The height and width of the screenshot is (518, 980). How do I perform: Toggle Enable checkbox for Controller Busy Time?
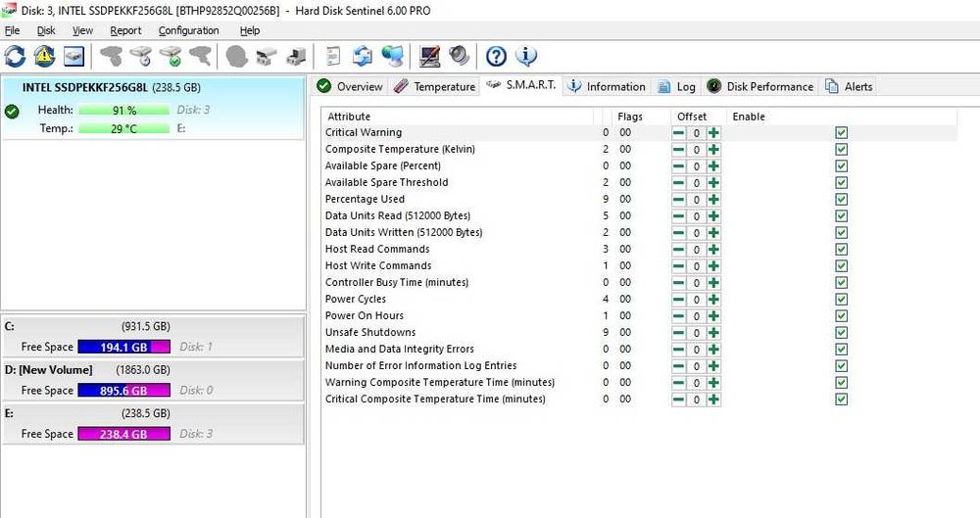(x=841, y=282)
